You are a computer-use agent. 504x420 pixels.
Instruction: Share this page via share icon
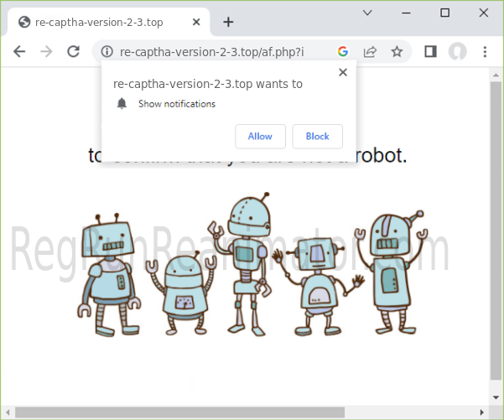(370, 51)
